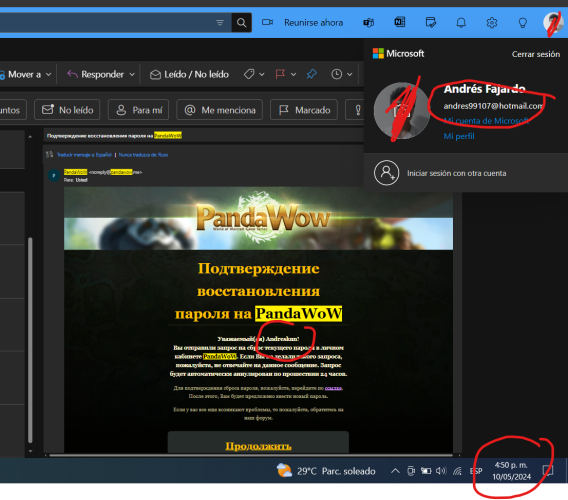The image size is (568, 500).
Task: Flag the message with flag icon
Action: (280, 74)
